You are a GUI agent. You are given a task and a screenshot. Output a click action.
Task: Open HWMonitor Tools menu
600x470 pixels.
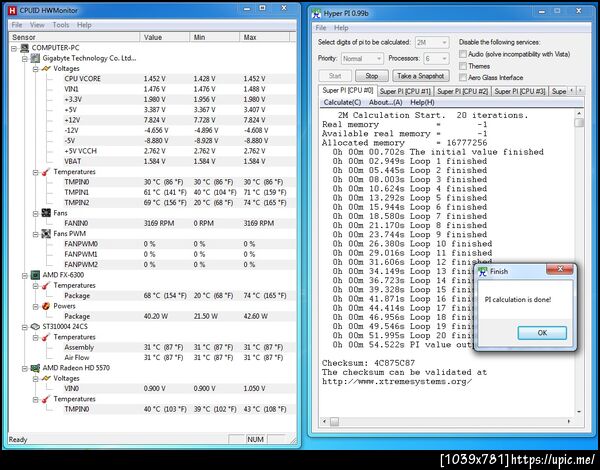(61, 25)
